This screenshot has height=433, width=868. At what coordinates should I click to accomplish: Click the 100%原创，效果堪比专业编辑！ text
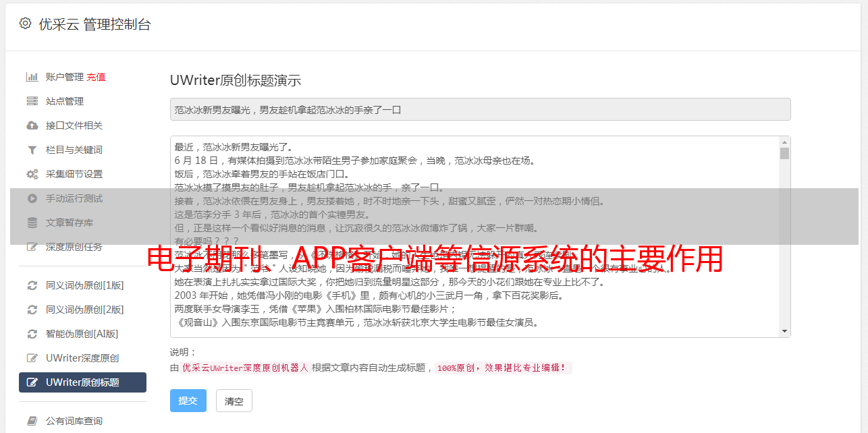[503, 368]
